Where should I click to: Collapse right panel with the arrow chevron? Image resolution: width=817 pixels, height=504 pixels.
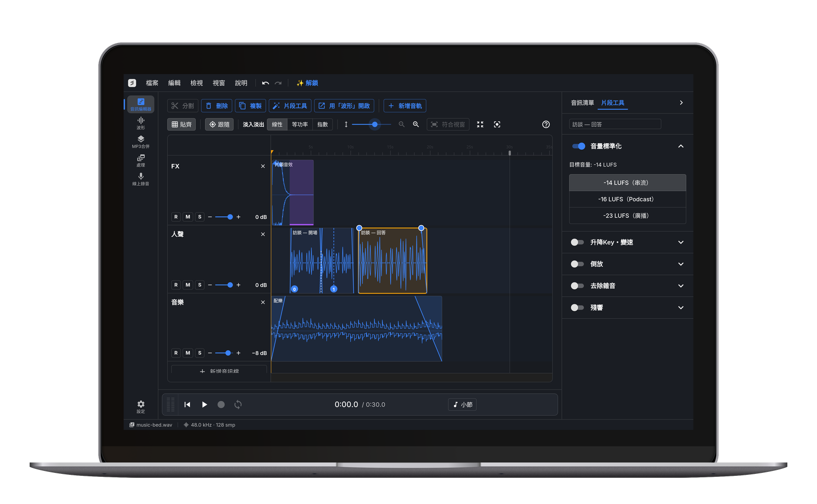pyautogui.click(x=681, y=103)
